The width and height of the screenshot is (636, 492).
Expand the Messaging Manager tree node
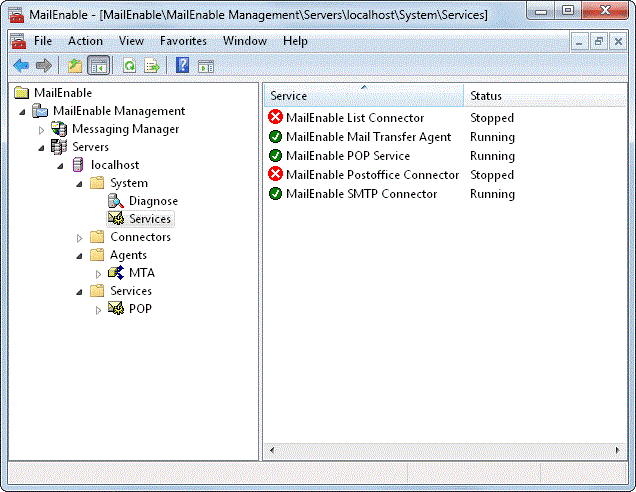[x=42, y=130]
